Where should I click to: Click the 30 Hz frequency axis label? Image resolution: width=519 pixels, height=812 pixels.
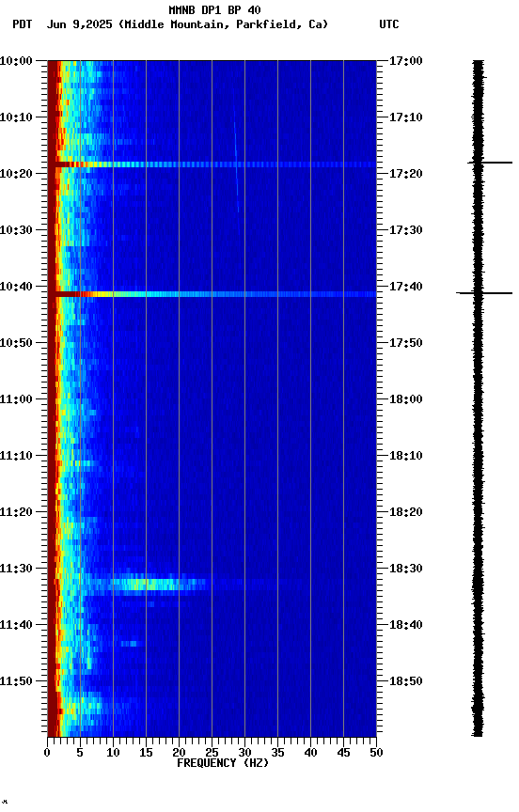click(244, 753)
